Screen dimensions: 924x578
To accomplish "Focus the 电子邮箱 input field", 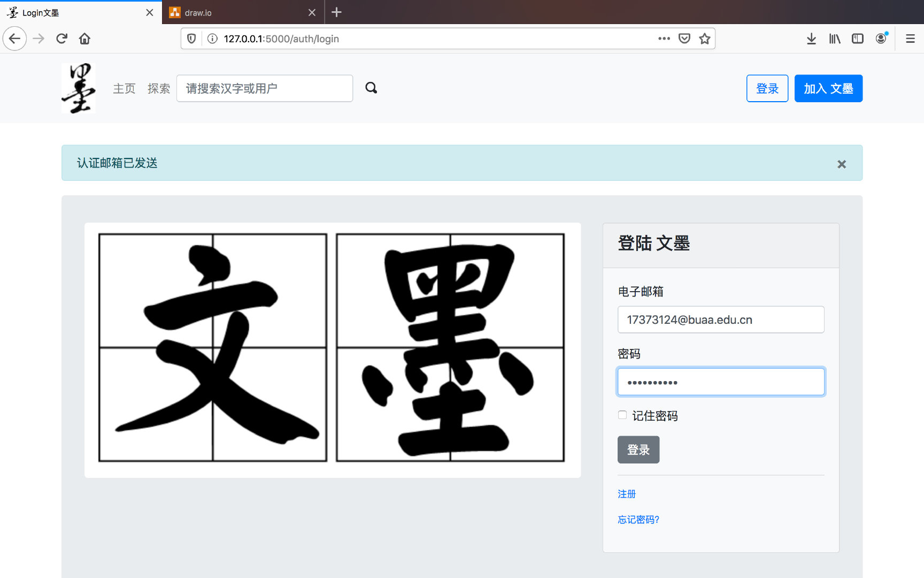I will (x=721, y=320).
